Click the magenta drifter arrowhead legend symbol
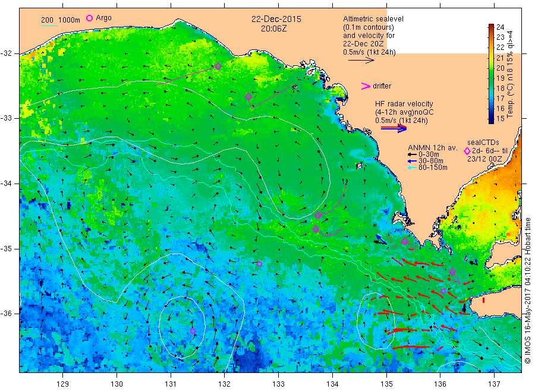Viewport: 535px width, 392px height. (x=366, y=86)
